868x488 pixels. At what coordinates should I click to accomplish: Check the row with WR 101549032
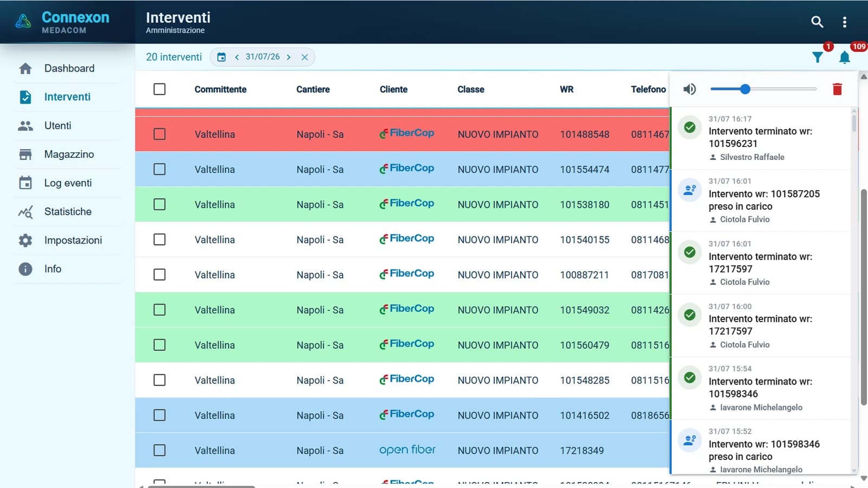(x=159, y=310)
